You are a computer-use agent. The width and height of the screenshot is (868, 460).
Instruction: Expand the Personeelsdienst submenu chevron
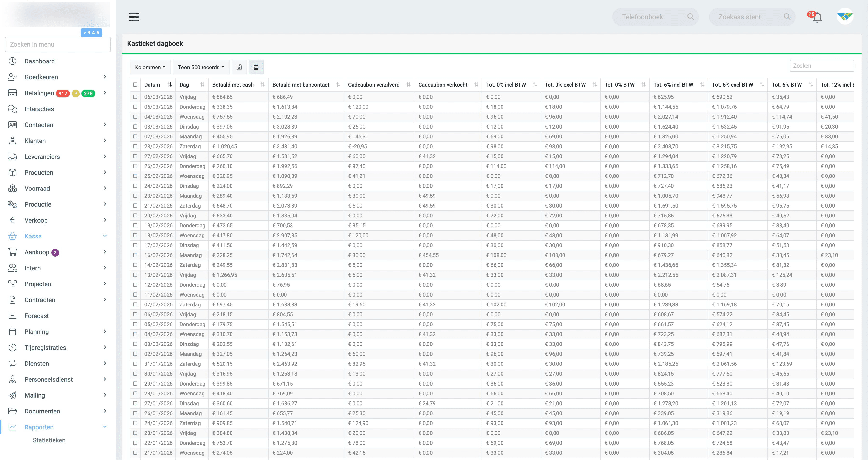[x=105, y=379]
